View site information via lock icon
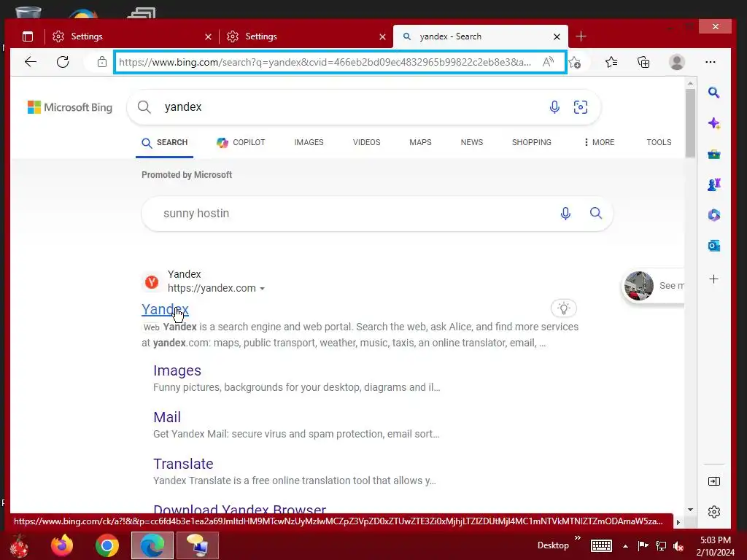 pos(101,62)
